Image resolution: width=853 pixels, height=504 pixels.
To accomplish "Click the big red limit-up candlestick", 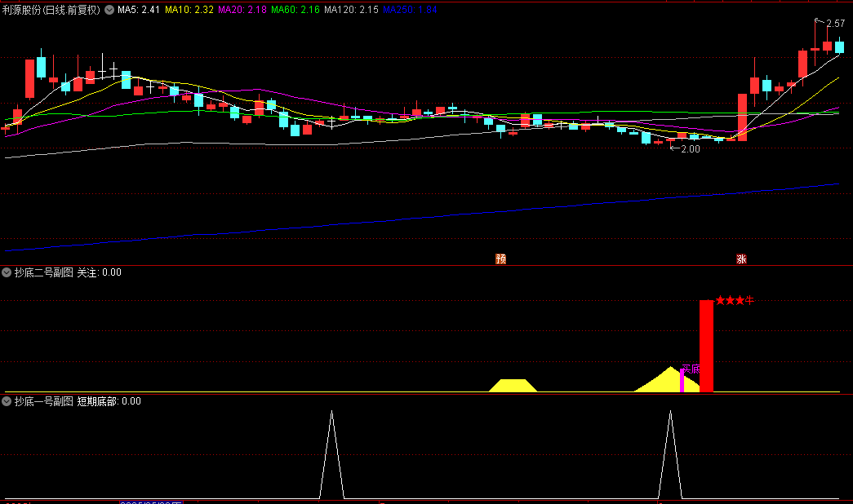I will pyautogui.click(x=742, y=114).
